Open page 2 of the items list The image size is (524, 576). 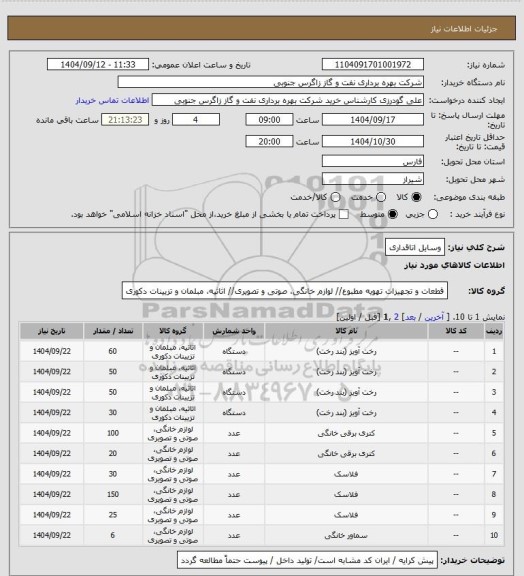pyautogui.click(x=396, y=317)
